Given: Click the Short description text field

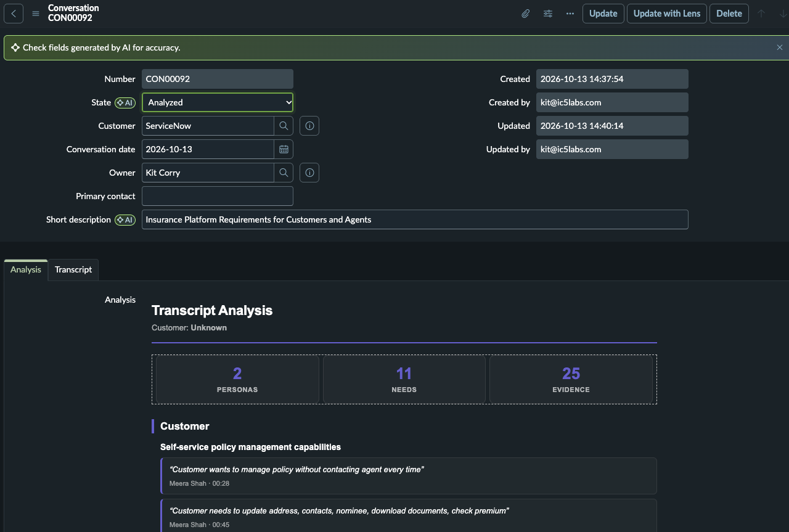Looking at the screenshot, I should tap(415, 219).
